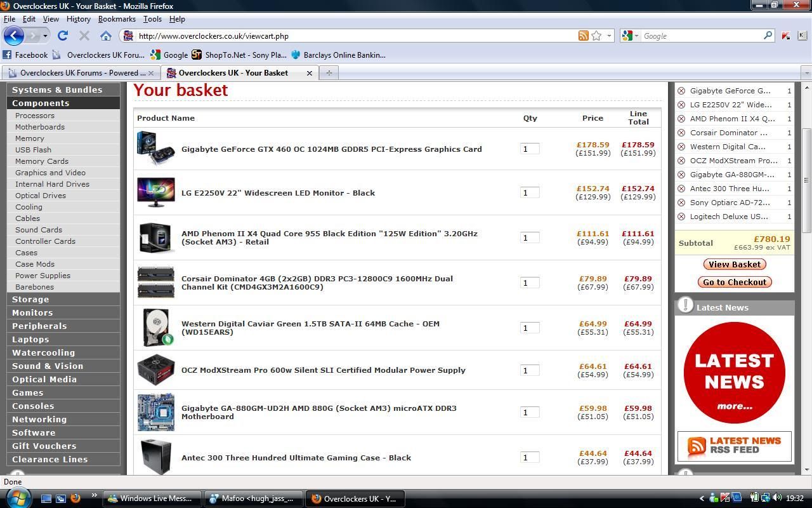Click the search magnifier icon
Viewport: 812px width, 508px height.
tap(768, 36)
